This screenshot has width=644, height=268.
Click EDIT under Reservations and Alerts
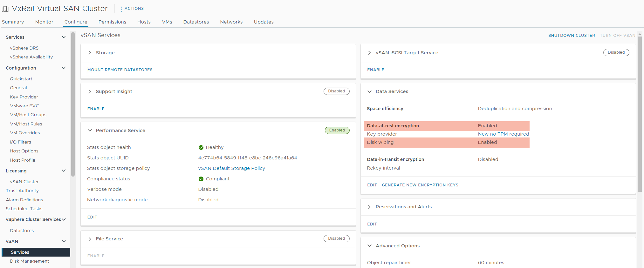(x=372, y=224)
